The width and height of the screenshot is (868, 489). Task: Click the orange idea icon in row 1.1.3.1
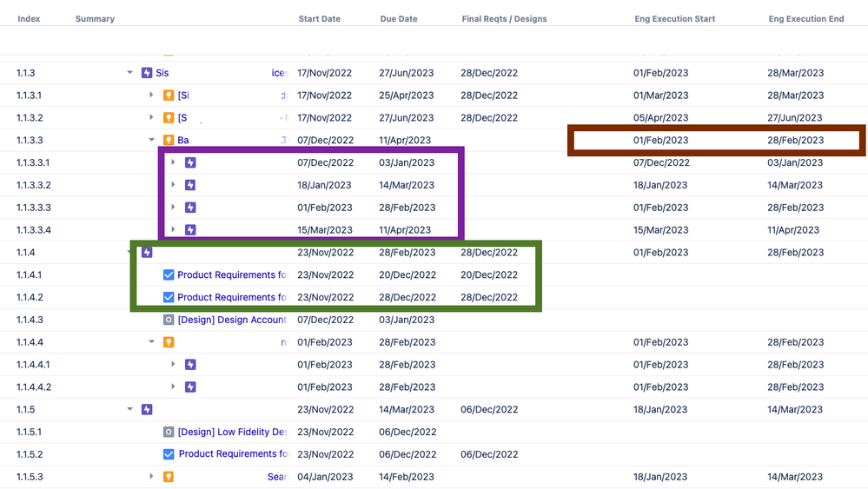[169, 96]
